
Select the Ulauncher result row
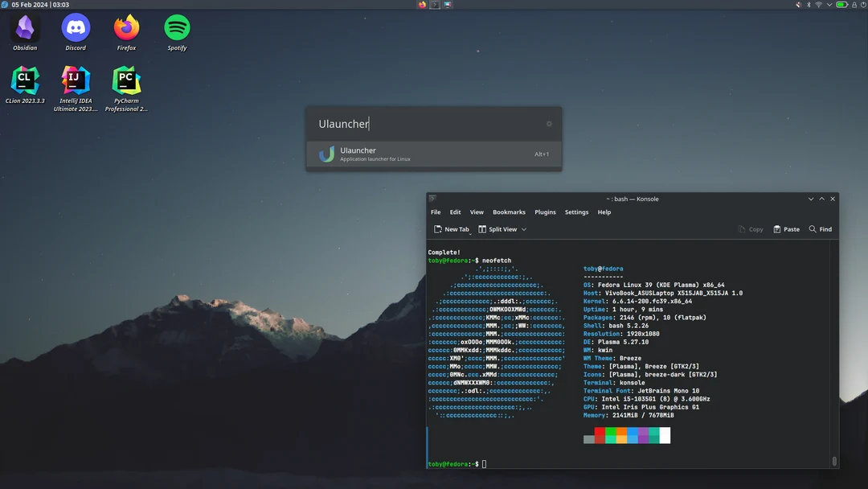434,154
